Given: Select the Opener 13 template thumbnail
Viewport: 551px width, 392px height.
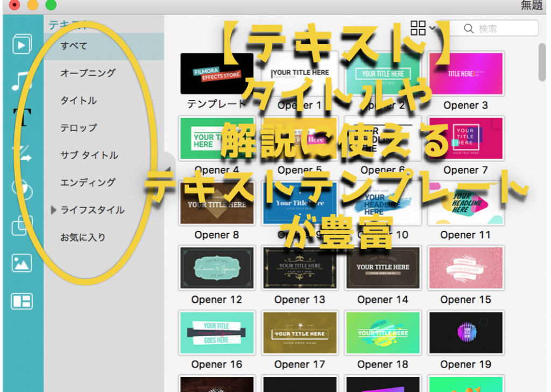Looking at the screenshot, I should pos(300,268).
